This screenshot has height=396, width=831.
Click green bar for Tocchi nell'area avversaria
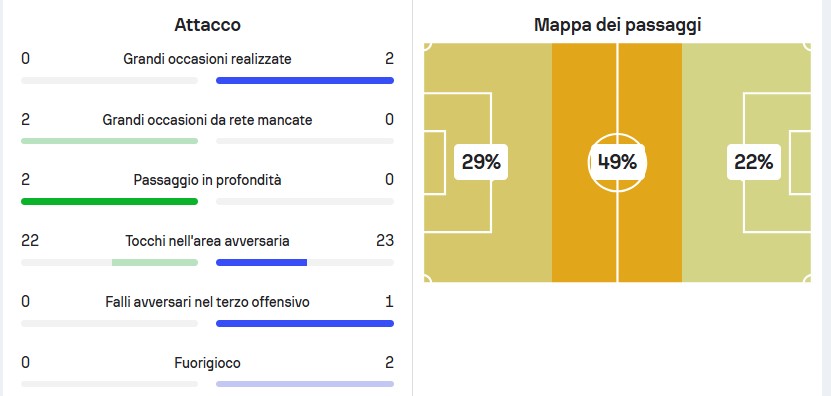(x=155, y=262)
